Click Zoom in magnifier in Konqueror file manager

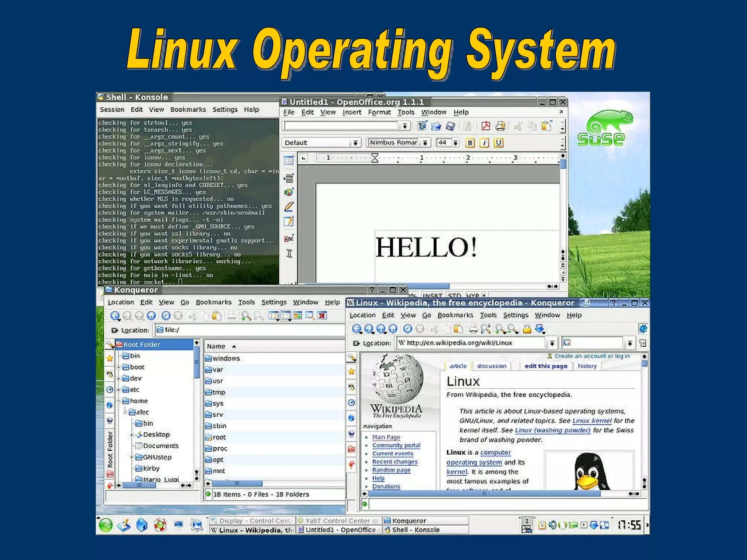(x=247, y=316)
